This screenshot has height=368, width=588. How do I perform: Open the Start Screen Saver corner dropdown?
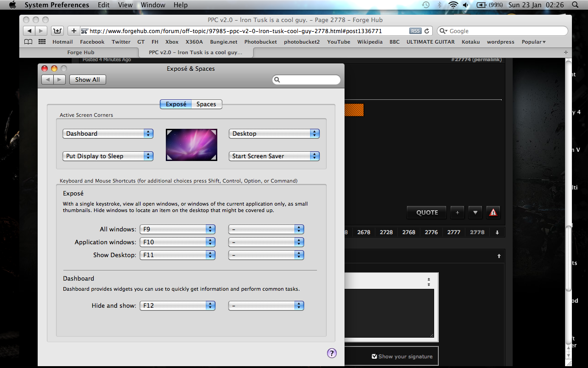274,156
